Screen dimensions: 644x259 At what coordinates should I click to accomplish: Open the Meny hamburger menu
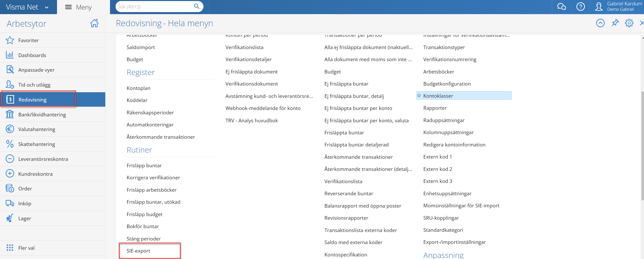[x=79, y=7]
